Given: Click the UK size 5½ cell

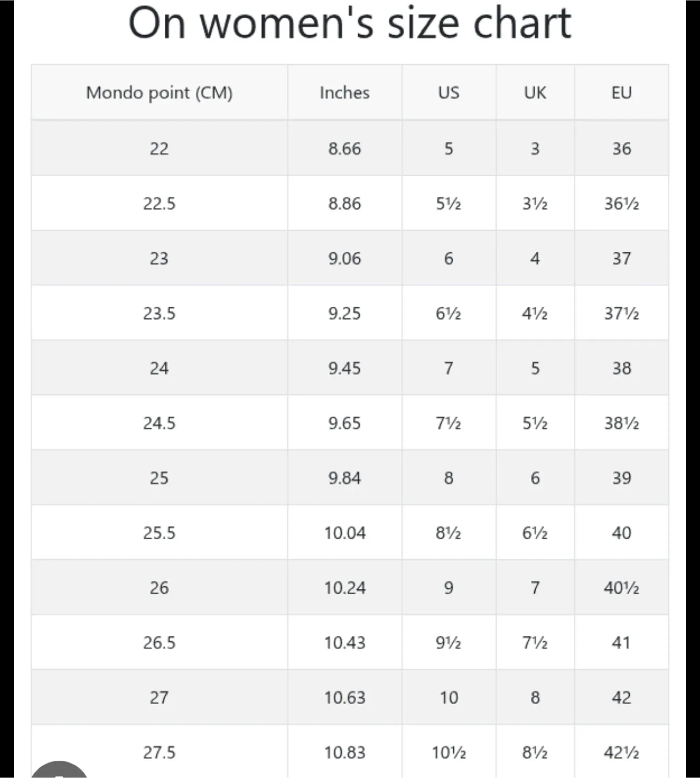Looking at the screenshot, I should point(535,423).
